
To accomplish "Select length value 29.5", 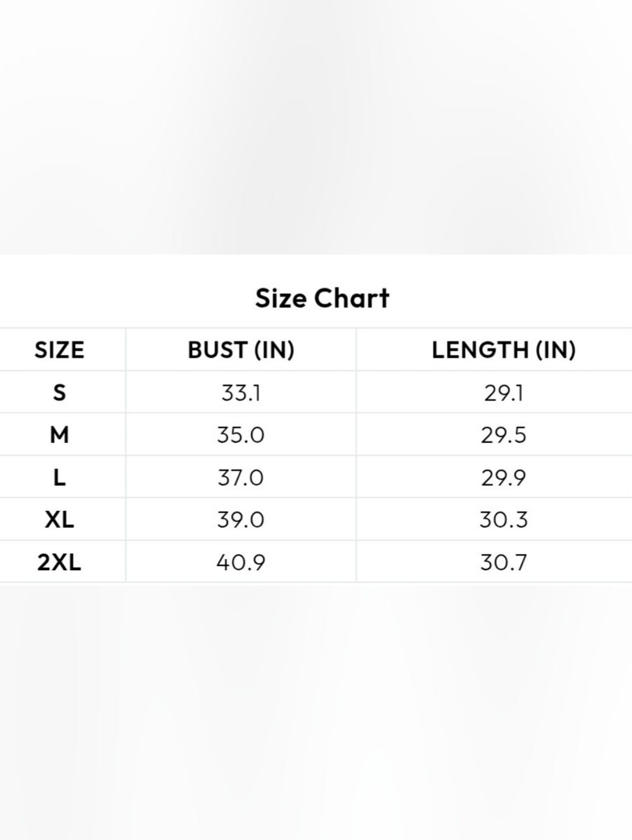I will [x=504, y=435].
